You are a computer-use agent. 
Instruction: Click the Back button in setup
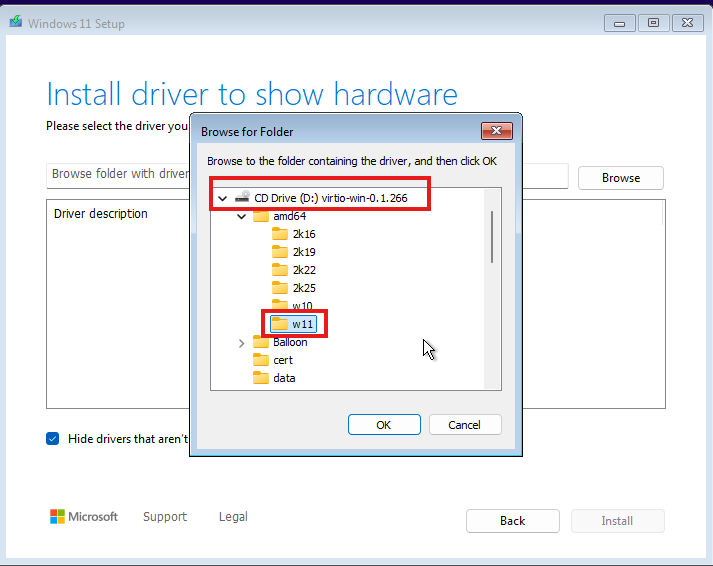pyautogui.click(x=512, y=520)
